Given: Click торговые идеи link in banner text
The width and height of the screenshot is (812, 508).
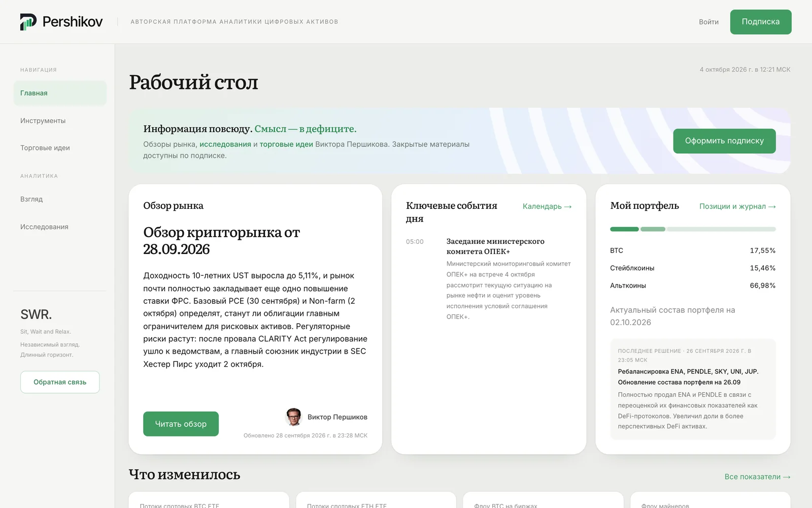Looking at the screenshot, I should (286, 144).
